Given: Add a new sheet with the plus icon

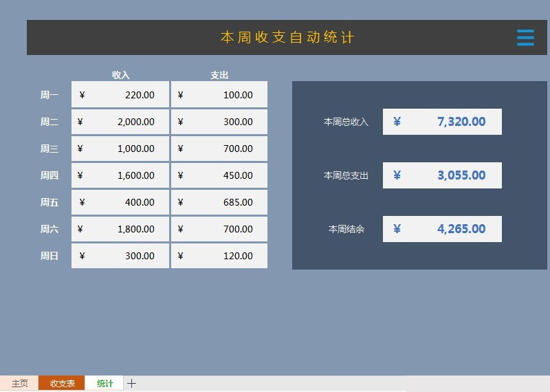Looking at the screenshot, I should (x=131, y=383).
